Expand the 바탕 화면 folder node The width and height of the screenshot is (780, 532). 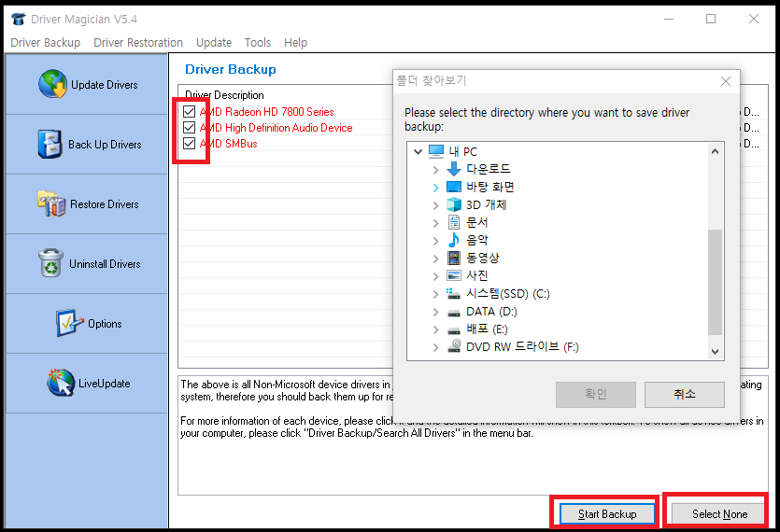435,188
